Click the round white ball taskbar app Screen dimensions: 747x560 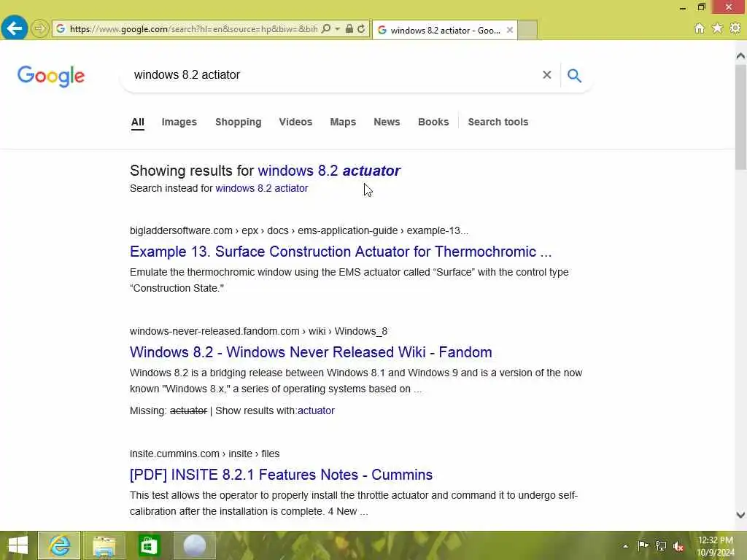pyautogui.click(x=194, y=545)
